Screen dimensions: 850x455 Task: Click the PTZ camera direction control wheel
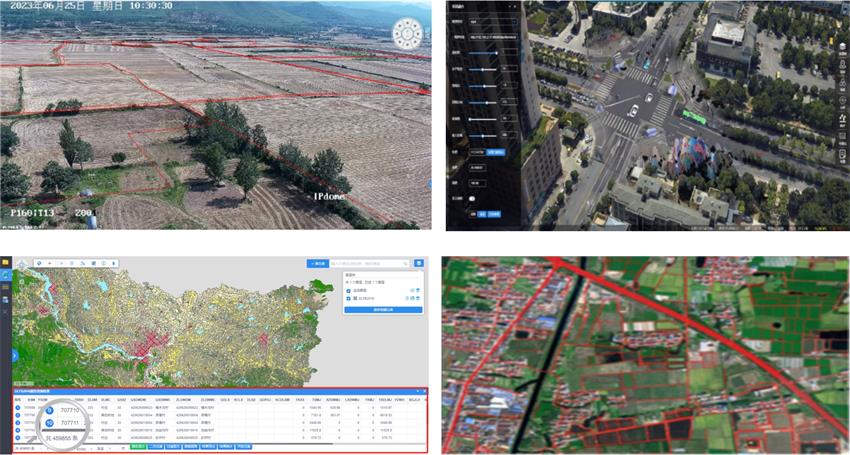click(x=407, y=34)
